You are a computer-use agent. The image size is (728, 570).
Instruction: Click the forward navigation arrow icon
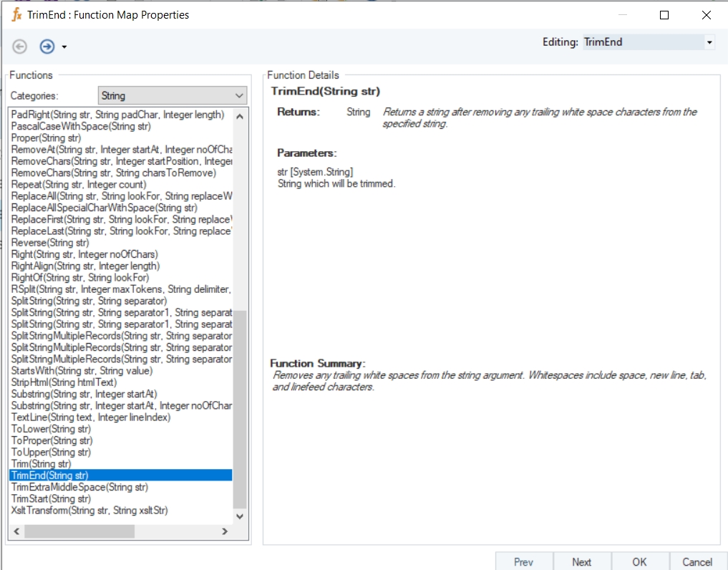pos(47,47)
